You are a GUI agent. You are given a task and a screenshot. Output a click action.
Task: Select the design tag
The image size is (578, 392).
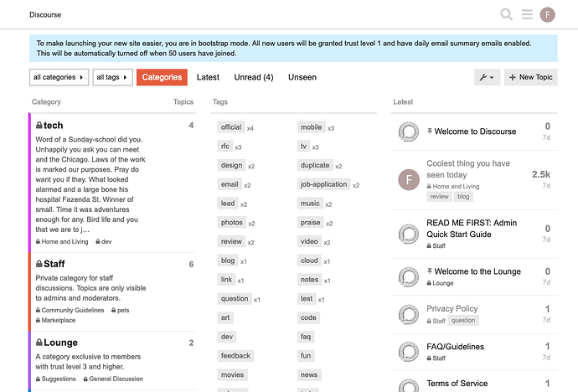231,165
